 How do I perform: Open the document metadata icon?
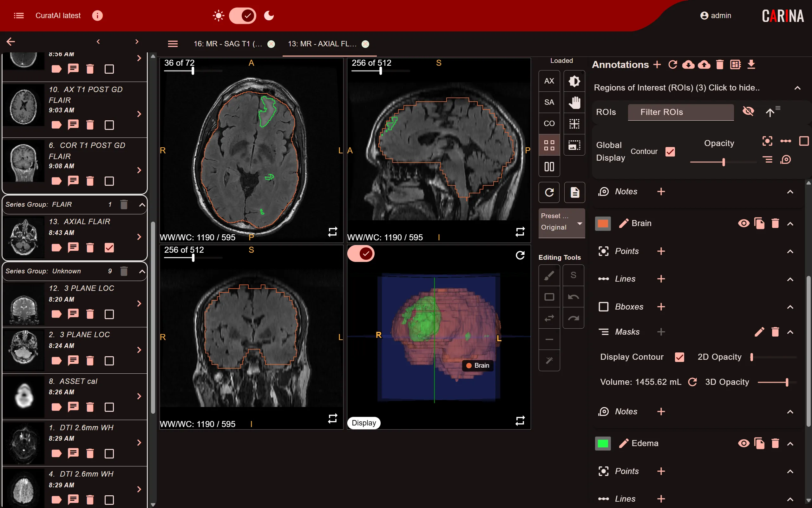pyautogui.click(x=575, y=192)
